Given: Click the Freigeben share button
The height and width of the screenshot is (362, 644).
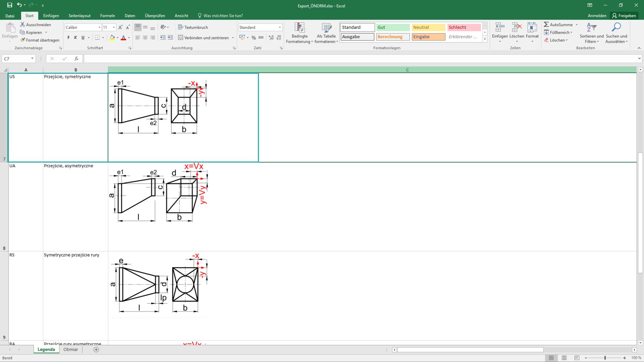Looking at the screenshot, I should click(x=624, y=16).
